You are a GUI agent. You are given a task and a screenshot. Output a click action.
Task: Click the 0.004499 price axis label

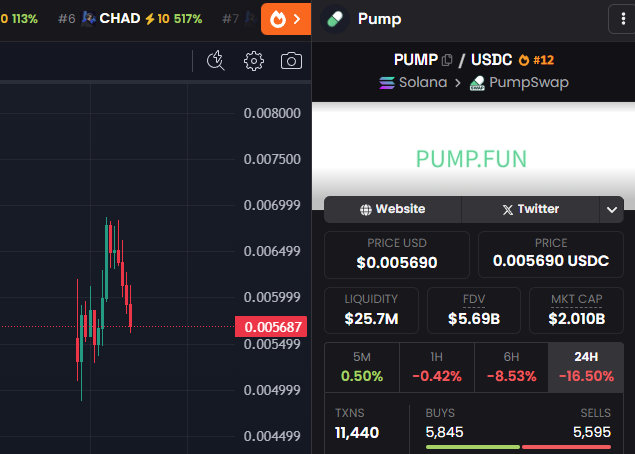272,437
